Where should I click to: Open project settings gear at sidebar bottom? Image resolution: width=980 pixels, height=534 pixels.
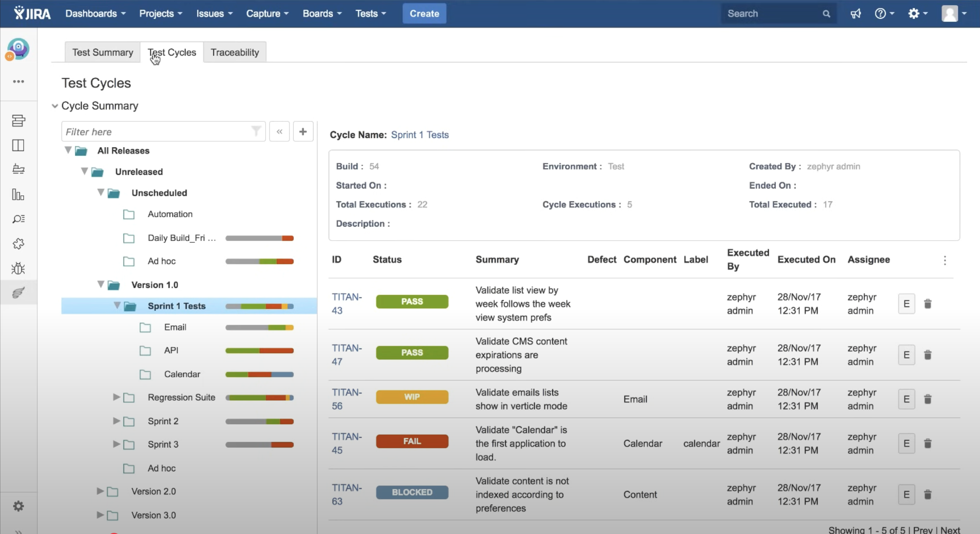(x=18, y=506)
